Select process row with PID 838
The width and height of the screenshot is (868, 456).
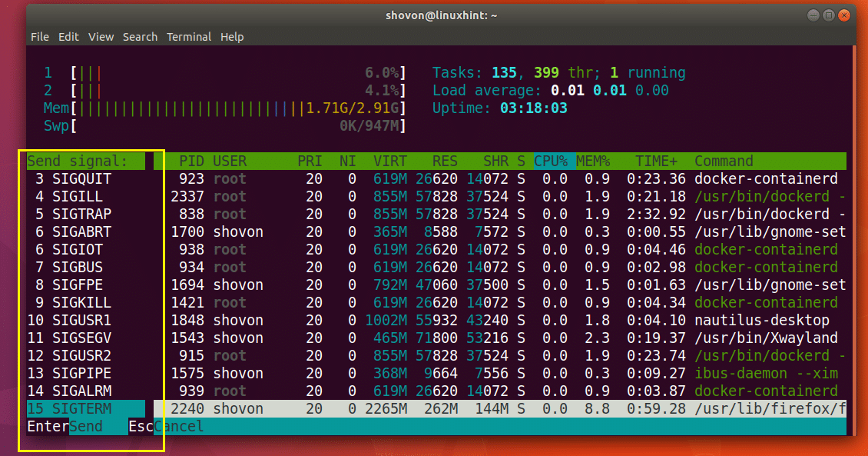tap(500, 214)
